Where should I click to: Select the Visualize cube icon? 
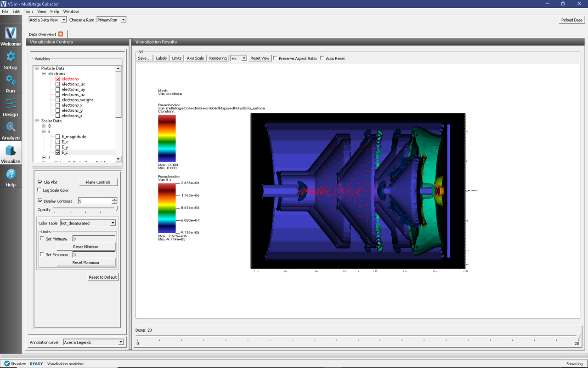coord(11,154)
